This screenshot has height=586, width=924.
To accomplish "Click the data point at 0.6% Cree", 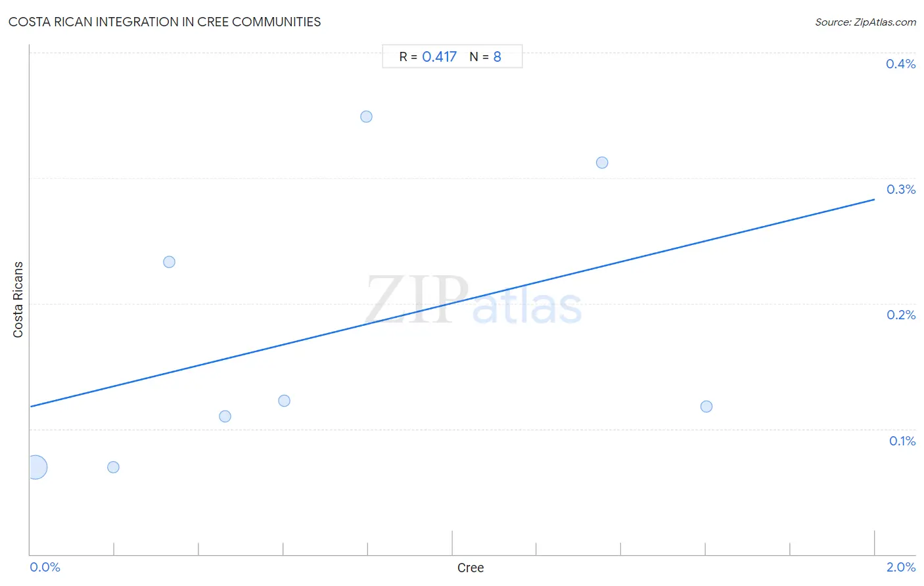I will [284, 400].
